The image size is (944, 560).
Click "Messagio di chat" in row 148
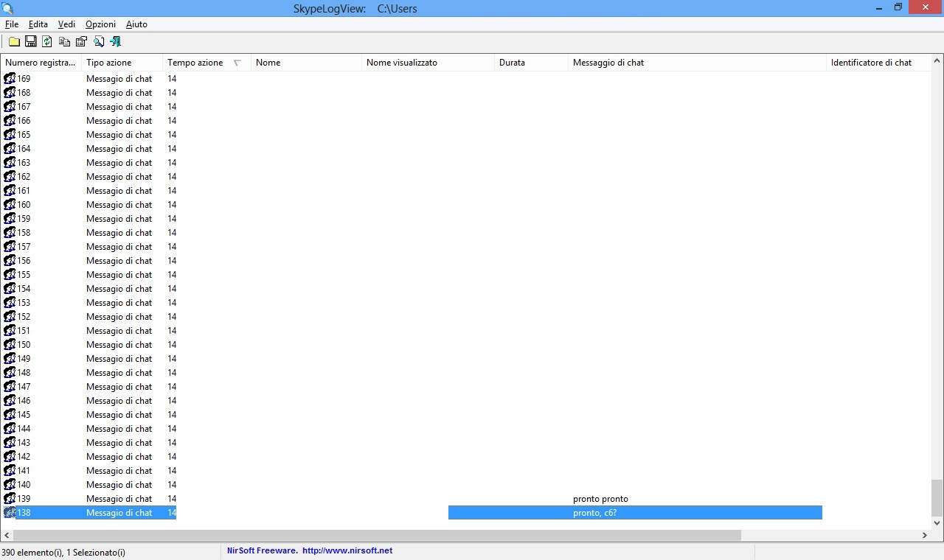click(x=119, y=372)
